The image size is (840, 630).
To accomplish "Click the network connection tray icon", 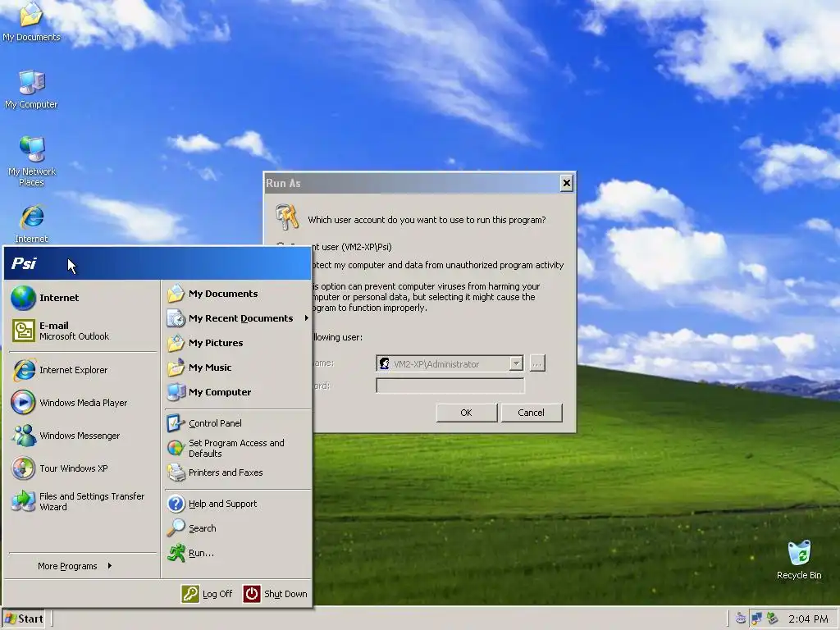I will [756, 619].
